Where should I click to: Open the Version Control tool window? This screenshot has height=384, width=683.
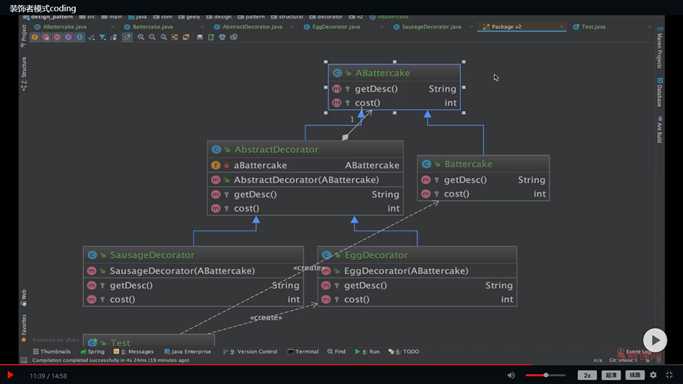pos(250,351)
